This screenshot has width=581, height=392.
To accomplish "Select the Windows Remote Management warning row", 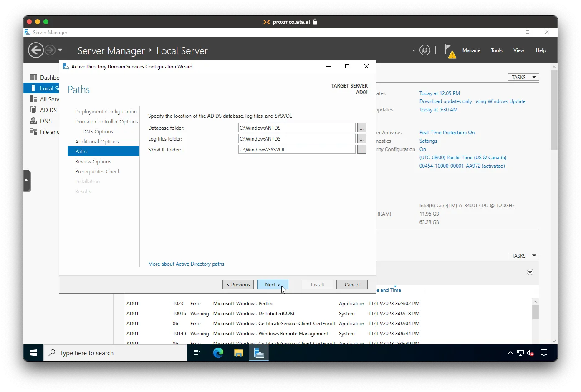I will 273,334.
